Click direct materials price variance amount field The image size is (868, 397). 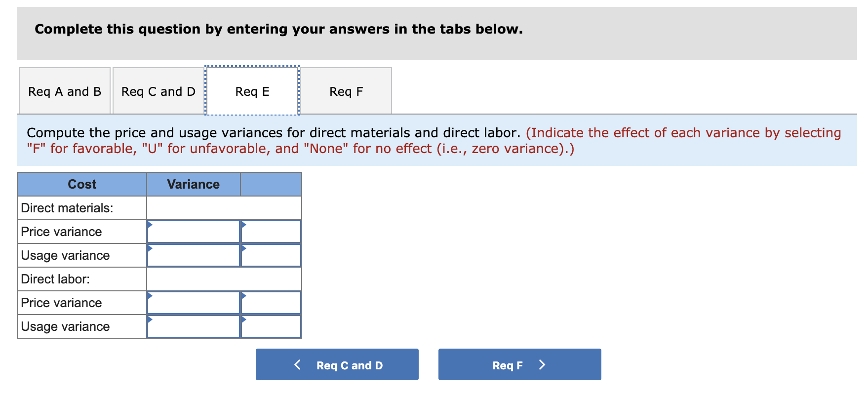click(194, 232)
